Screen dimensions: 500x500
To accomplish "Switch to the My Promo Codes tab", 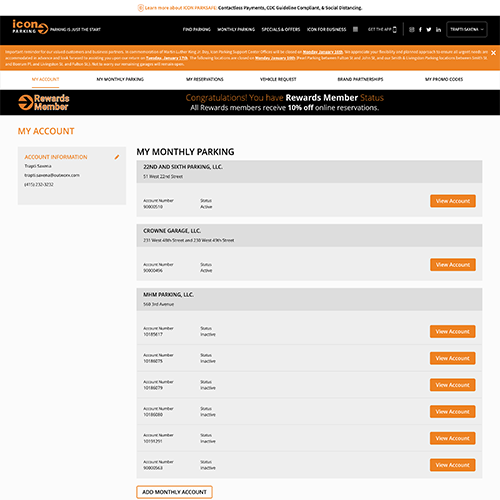I will [444, 79].
